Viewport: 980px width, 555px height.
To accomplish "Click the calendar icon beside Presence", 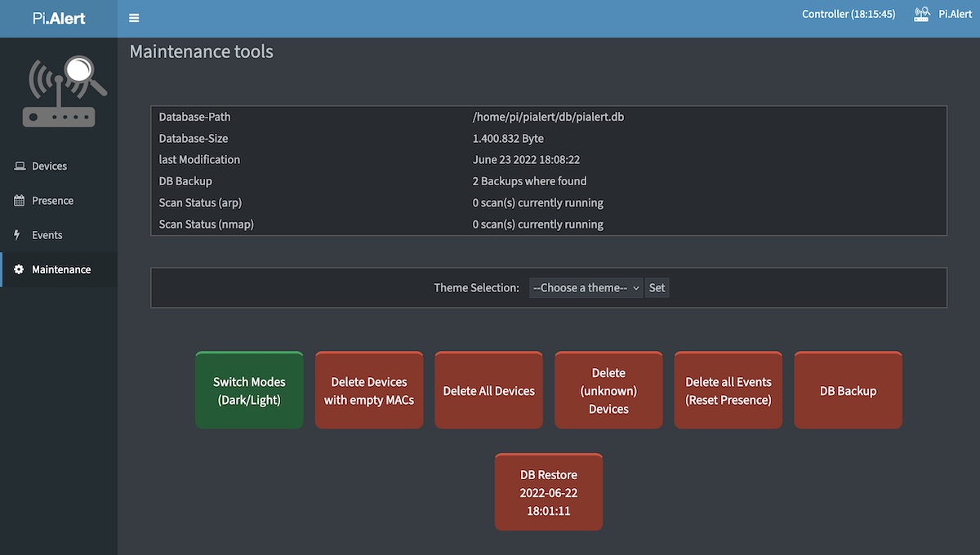I will pyautogui.click(x=20, y=201).
